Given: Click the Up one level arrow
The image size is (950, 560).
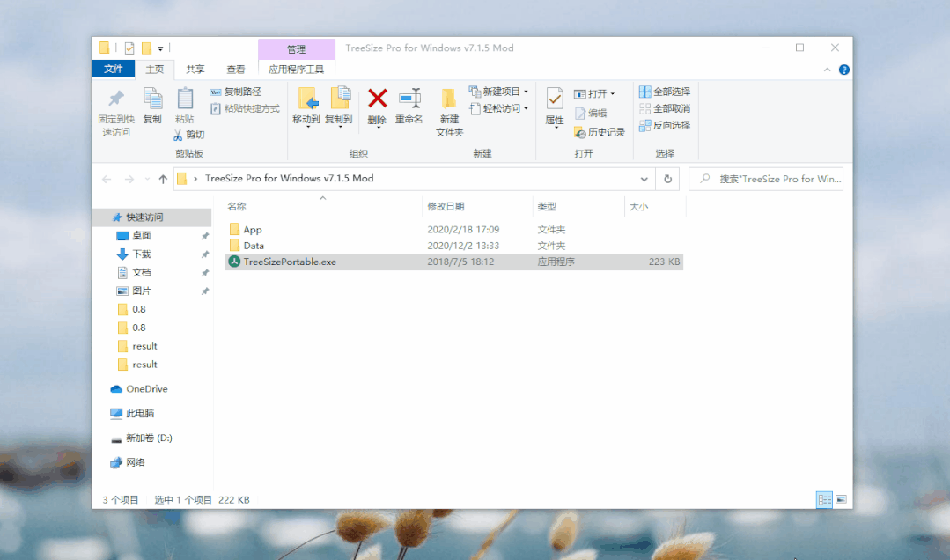Looking at the screenshot, I should click(x=163, y=180).
